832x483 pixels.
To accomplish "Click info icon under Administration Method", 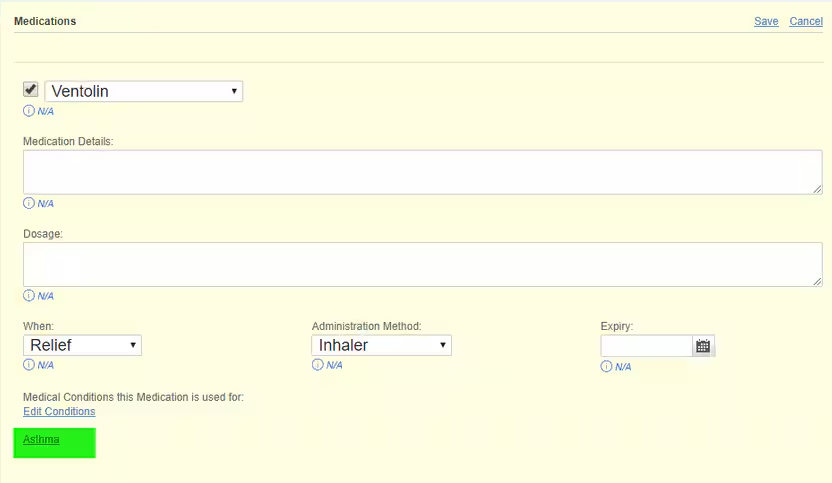I will point(317,365).
